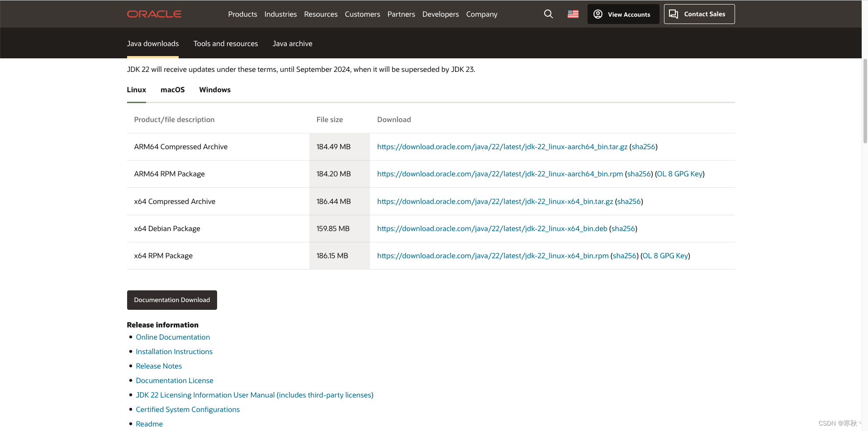
Task: Open sha256 for x64 RPM Package
Action: tap(625, 256)
